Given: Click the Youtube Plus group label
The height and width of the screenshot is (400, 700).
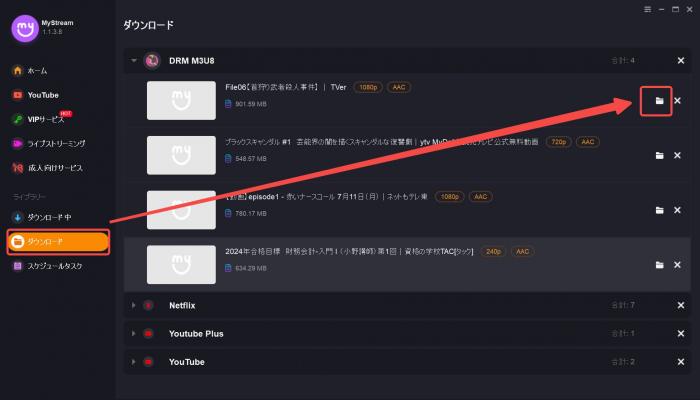Looking at the screenshot, I should pos(196,333).
